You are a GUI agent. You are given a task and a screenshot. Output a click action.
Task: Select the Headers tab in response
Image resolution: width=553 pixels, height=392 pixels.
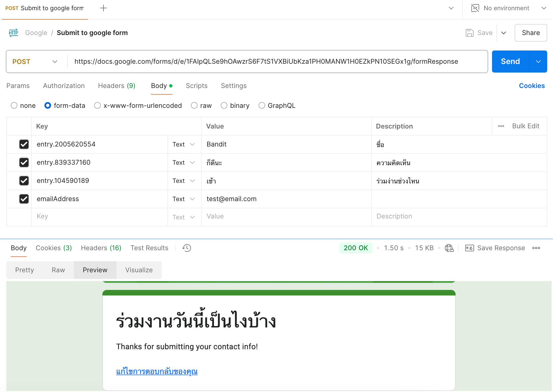pyautogui.click(x=101, y=248)
